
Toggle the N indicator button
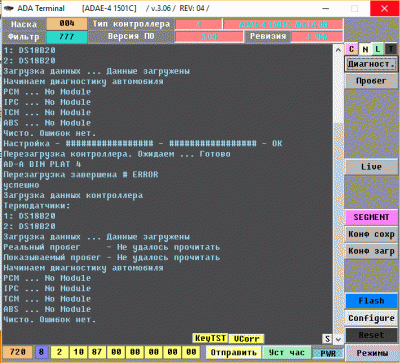[x=365, y=49]
